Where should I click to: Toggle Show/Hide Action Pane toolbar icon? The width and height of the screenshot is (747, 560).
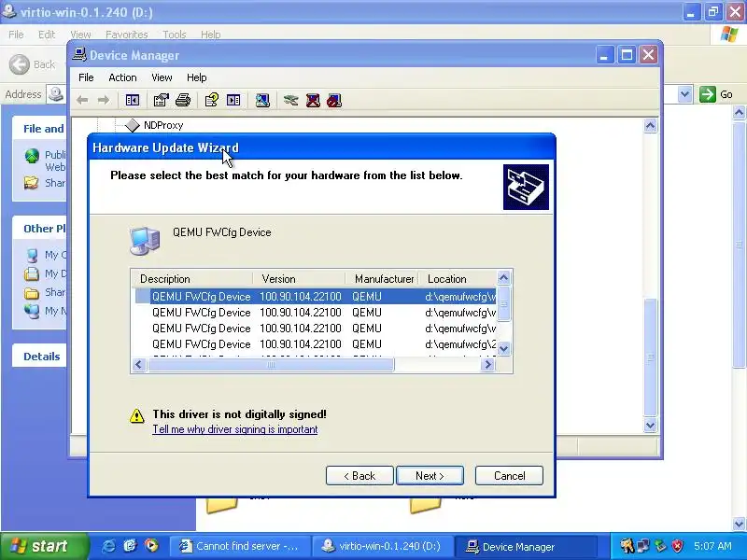pos(233,100)
